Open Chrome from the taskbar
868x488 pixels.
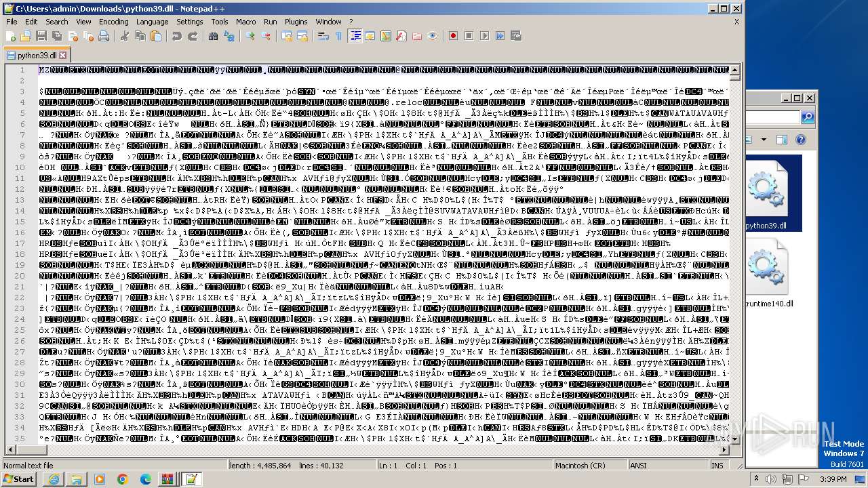click(x=122, y=479)
